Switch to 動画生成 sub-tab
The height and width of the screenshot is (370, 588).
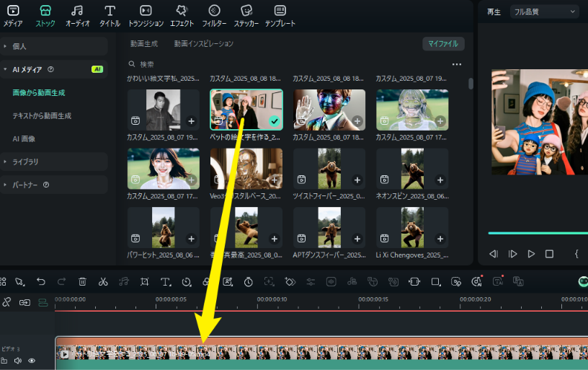(144, 44)
